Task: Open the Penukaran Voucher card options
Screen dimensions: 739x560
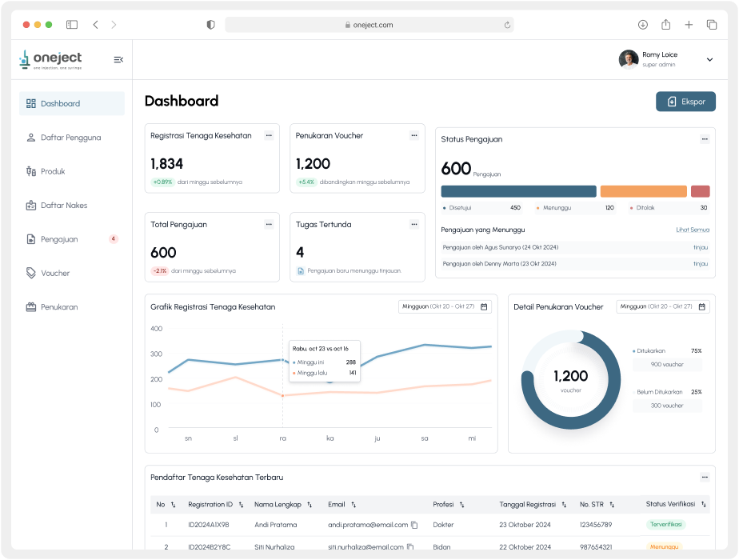Action: (413, 136)
